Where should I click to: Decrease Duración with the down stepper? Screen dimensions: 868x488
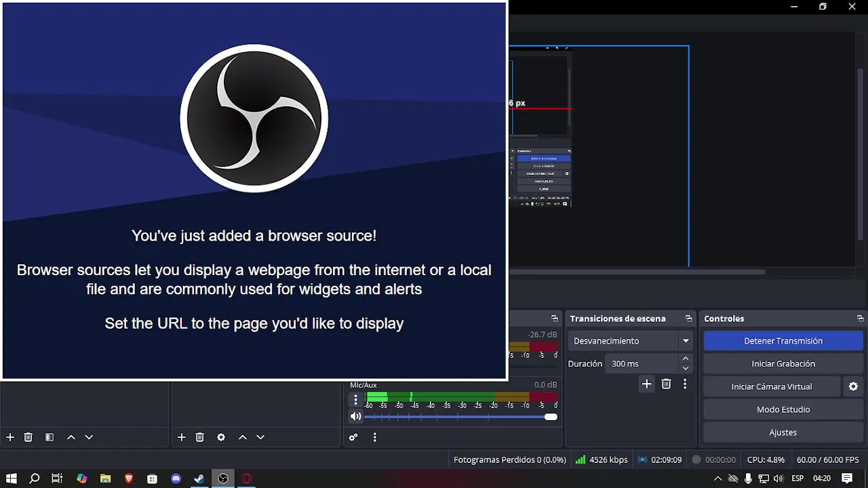click(686, 369)
